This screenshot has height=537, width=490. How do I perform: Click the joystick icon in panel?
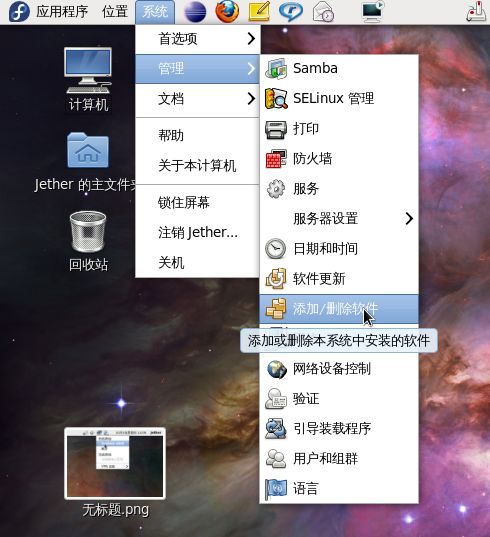[476, 12]
